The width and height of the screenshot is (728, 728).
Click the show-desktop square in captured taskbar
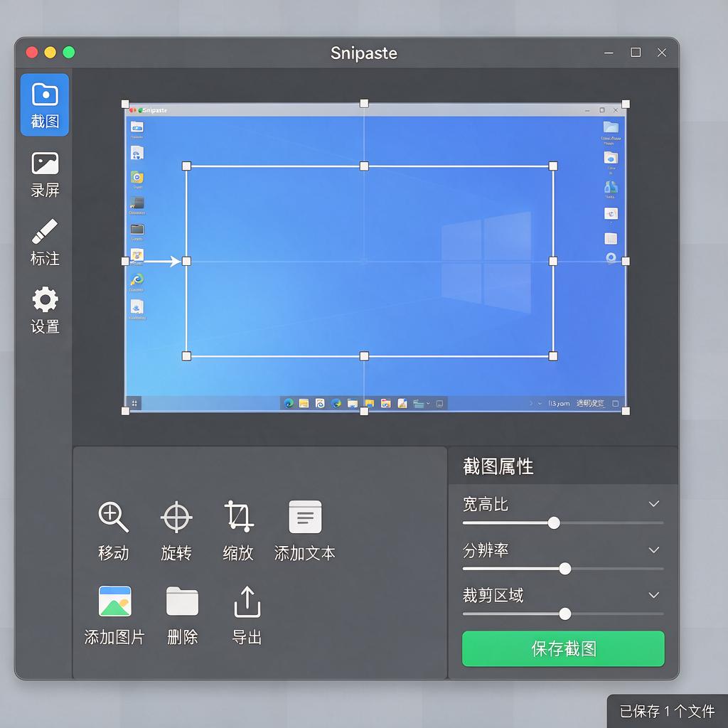point(615,404)
